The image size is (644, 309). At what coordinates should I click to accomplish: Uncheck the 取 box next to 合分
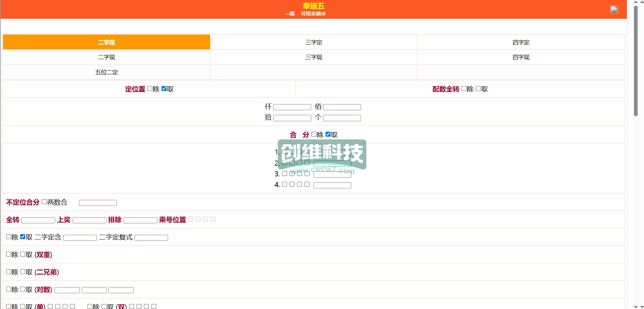click(328, 134)
